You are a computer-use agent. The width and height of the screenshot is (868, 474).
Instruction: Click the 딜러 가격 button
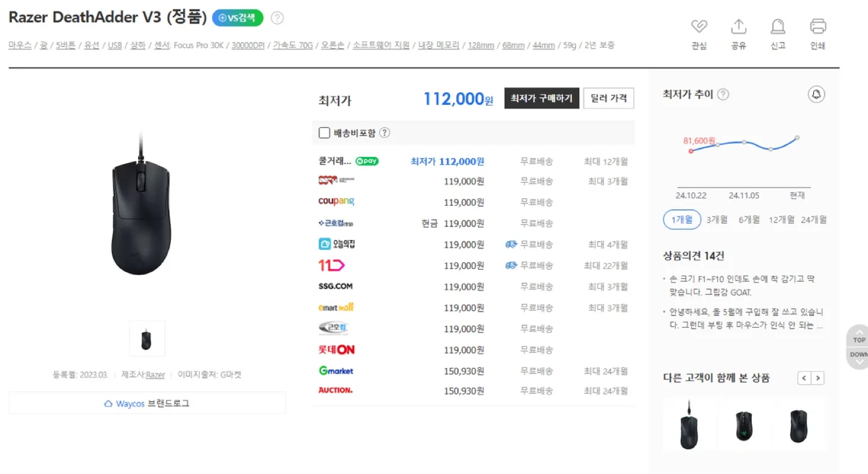point(609,98)
